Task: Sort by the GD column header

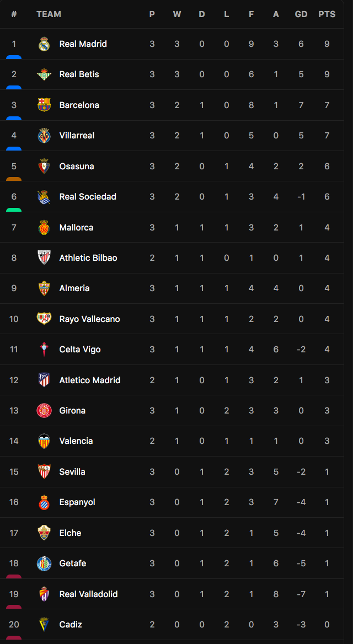Action: [x=301, y=14]
